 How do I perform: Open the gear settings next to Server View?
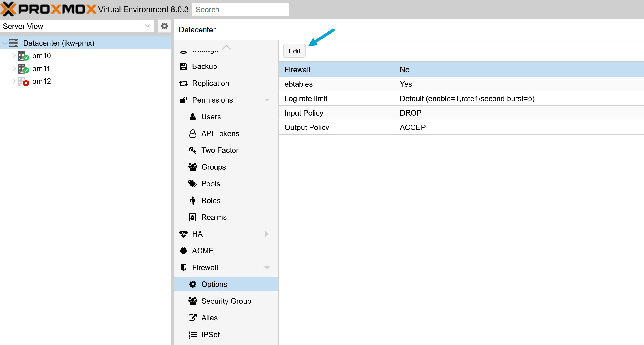click(x=164, y=26)
